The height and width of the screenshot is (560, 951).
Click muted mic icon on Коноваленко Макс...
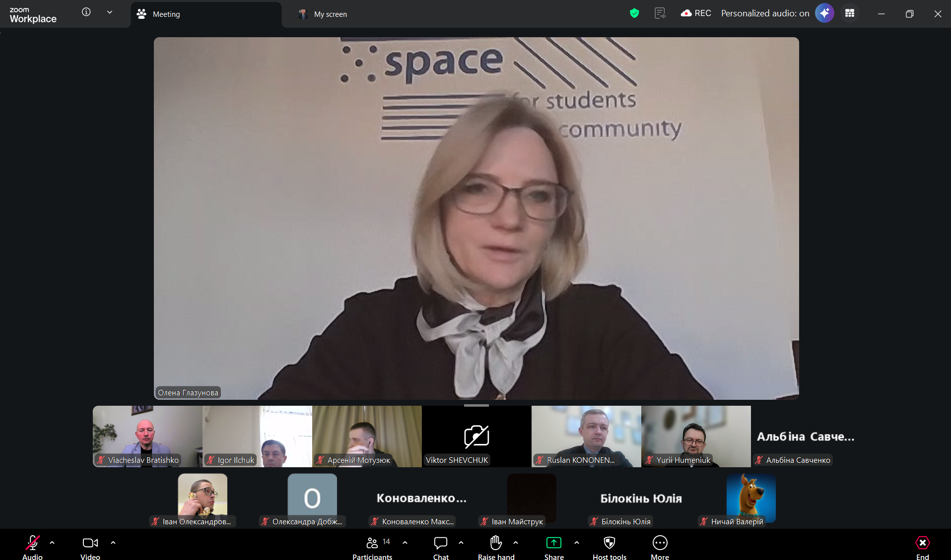point(375,521)
